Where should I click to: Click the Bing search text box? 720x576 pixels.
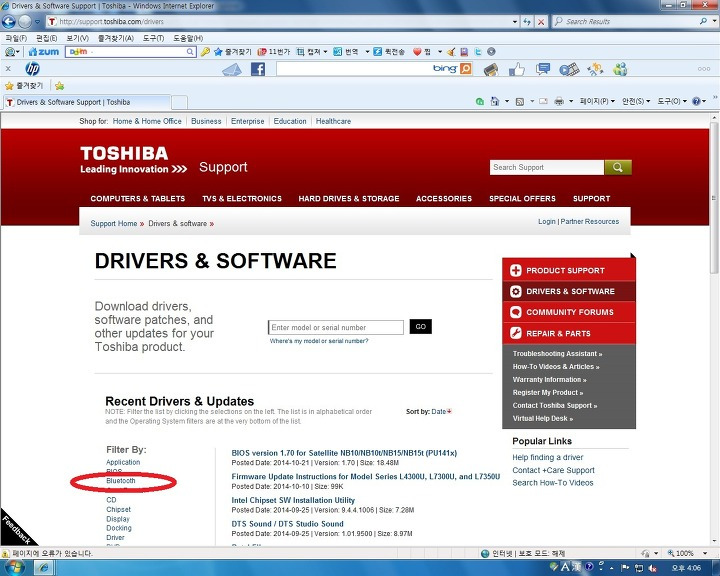click(x=354, y=69)
